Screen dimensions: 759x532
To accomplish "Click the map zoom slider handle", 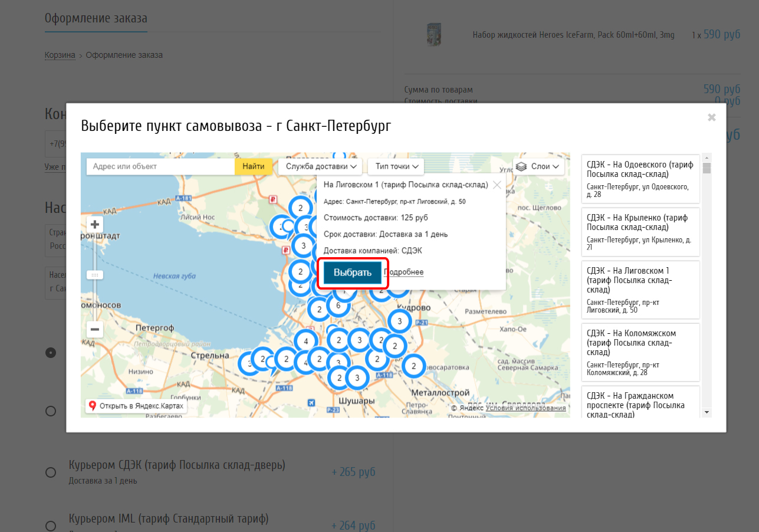I will (x=95, y=275).
